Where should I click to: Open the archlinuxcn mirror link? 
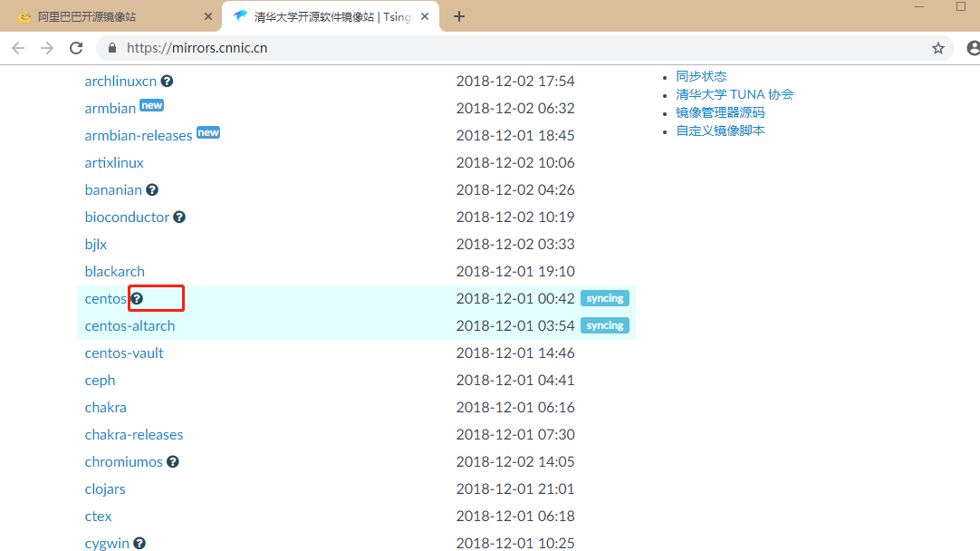tap(120, 82)
